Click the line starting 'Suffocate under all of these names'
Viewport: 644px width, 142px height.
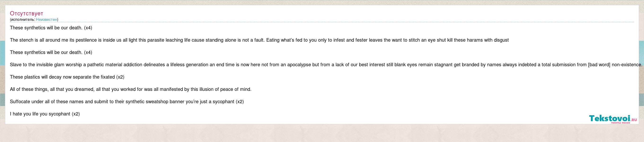127,102
